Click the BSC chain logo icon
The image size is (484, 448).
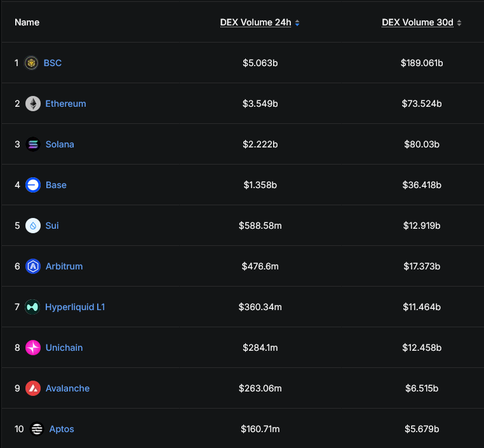31,63
